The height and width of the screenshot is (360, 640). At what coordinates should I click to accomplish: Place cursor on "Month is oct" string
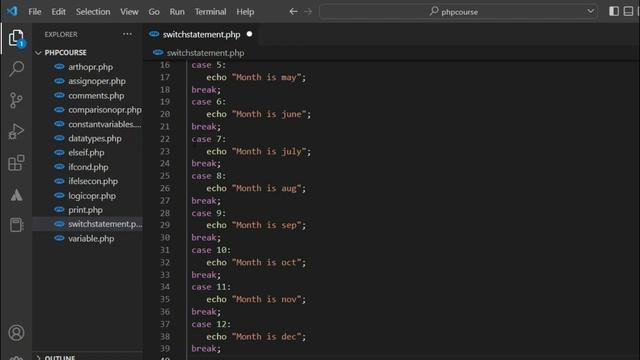[266, 262]
